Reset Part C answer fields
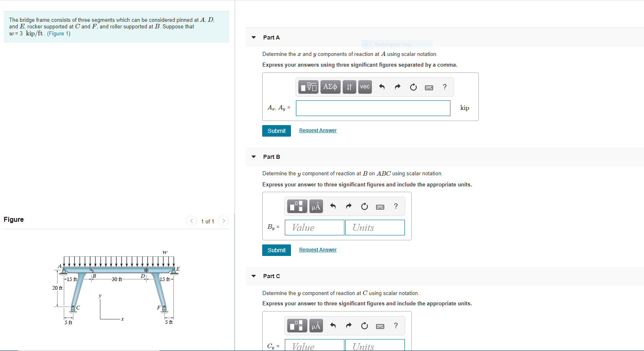The image size is (644, 351). [x=365, y=325]
